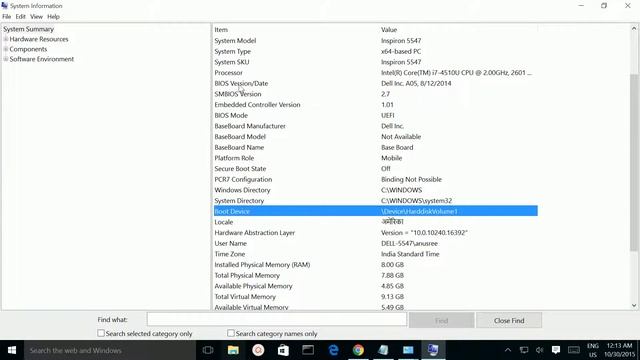
Task: Open the taskbar clock 12:13 AM
Action: (620, 350)
